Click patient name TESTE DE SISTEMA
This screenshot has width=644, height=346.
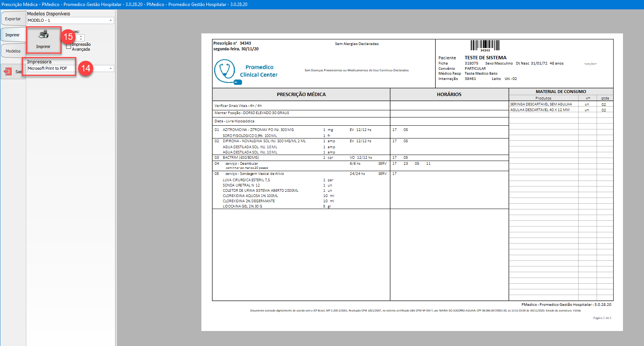point(485,58)
